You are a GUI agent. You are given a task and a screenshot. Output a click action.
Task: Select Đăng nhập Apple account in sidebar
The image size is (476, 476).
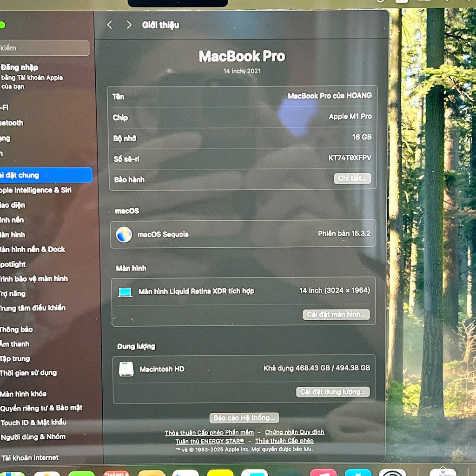[x=32, y=77]
